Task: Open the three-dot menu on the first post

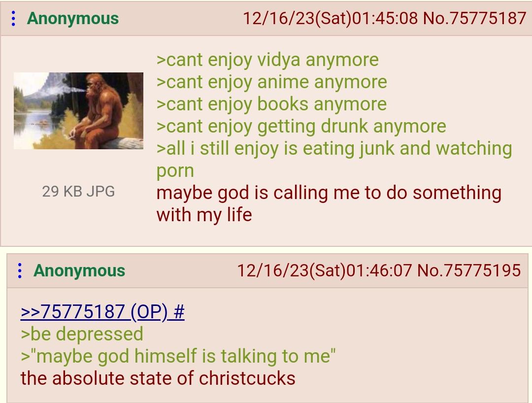Action: pyautogui.click(x=13, y=18)
